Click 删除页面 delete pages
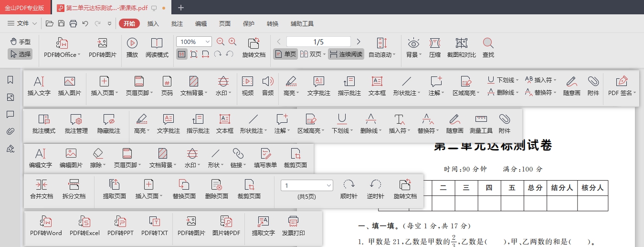This screenshot has width=644, height=247. pos(217,190)
